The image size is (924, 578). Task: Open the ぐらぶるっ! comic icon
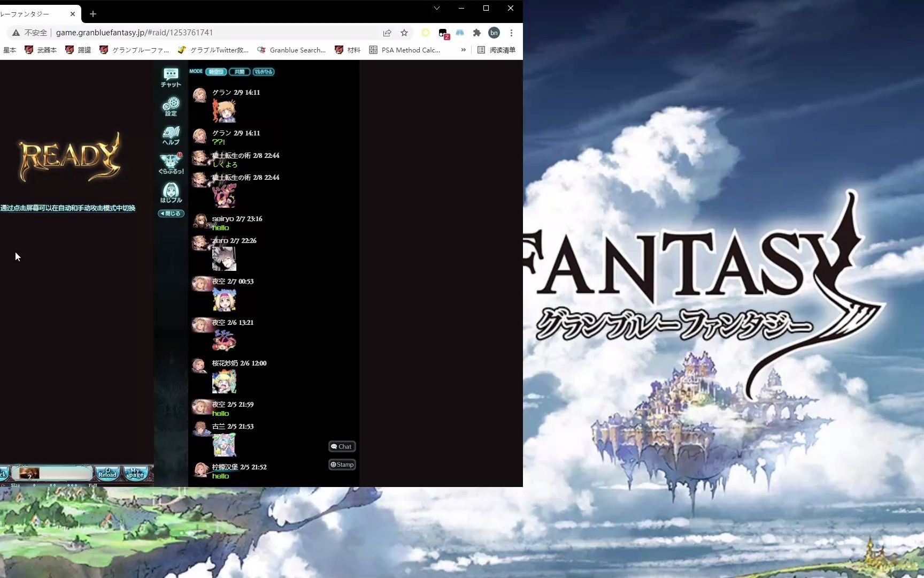tap(171, 164)
